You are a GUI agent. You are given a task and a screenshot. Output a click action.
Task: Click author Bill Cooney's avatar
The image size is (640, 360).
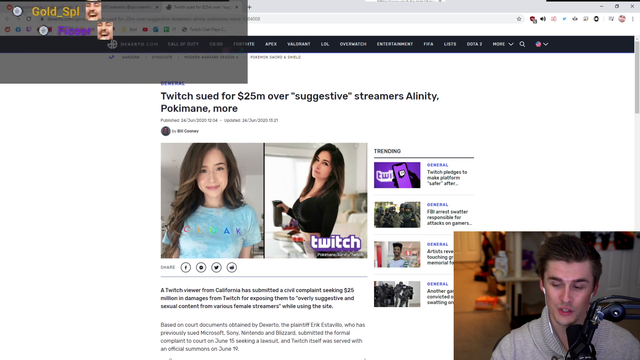[165, 131]
